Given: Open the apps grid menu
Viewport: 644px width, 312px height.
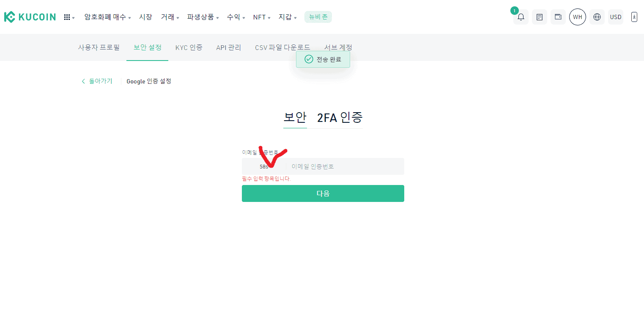Looking at the screenshot, I should [68, 17].
